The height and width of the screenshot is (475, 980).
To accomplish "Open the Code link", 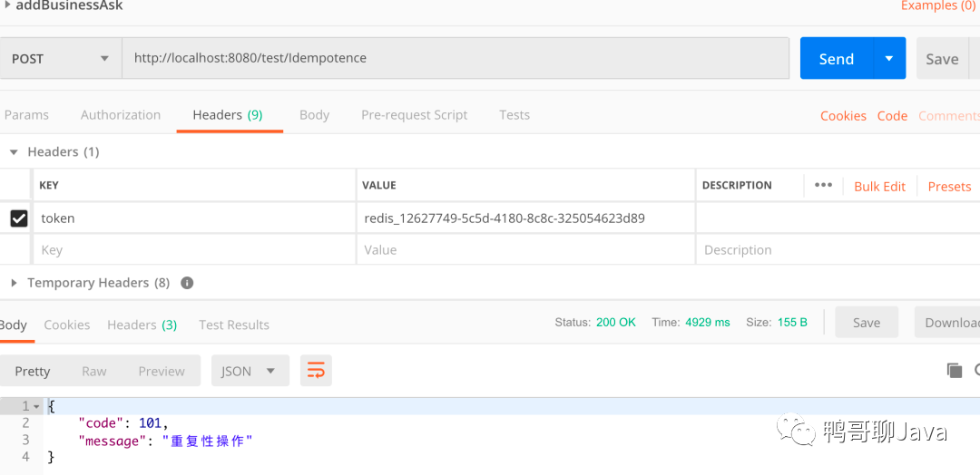I will 892,115.
